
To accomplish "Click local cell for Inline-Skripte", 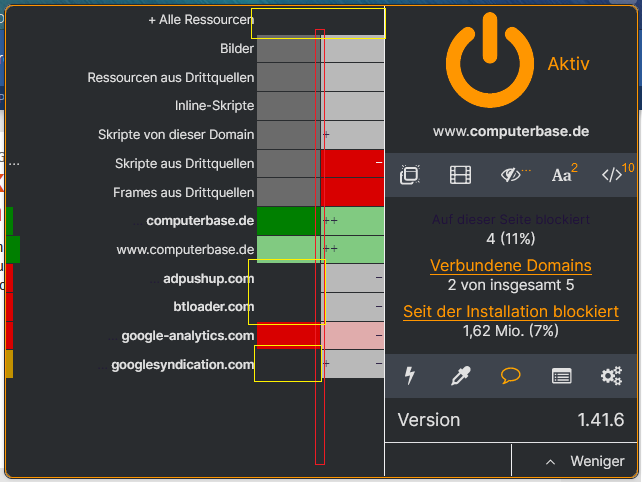I will (353, 106).
